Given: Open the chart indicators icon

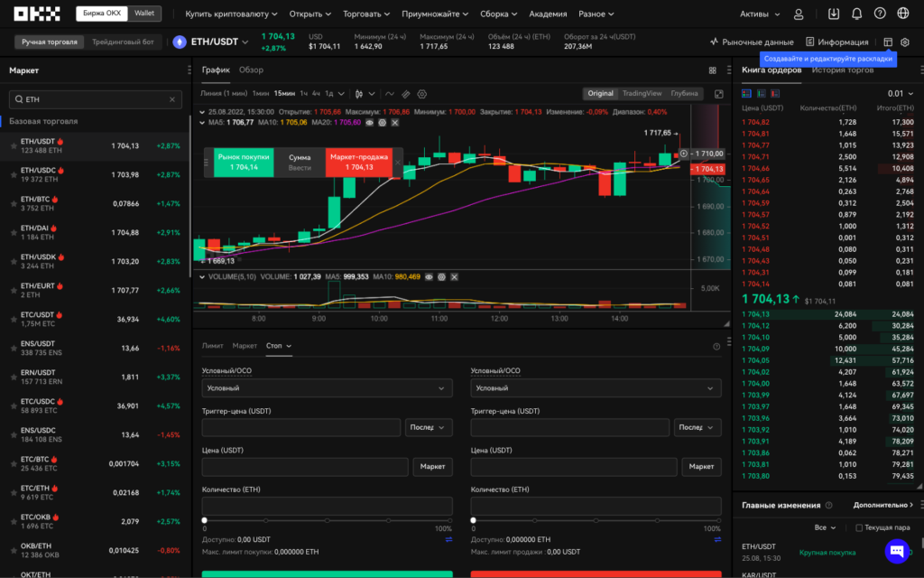Looking at the screenshot, I should pos(390,93).
